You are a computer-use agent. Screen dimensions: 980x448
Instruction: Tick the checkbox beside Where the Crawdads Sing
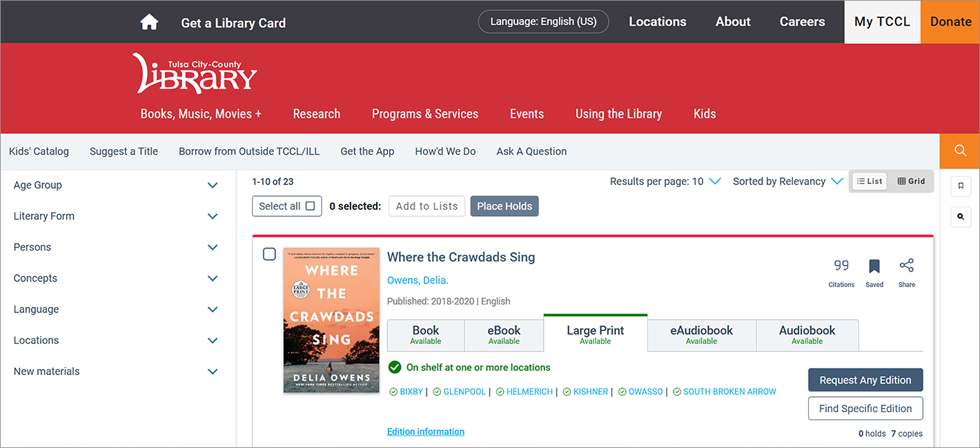click(270, 254)
